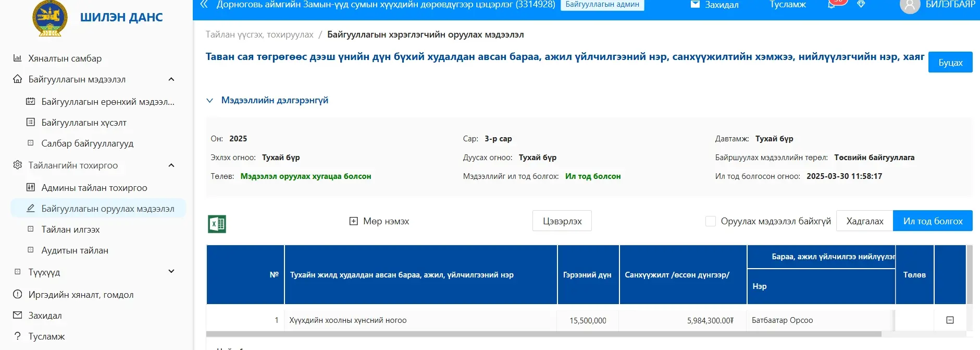
Task: Click the Тайлангийн тохиргоо gear icon
Action: pos(17,165)
